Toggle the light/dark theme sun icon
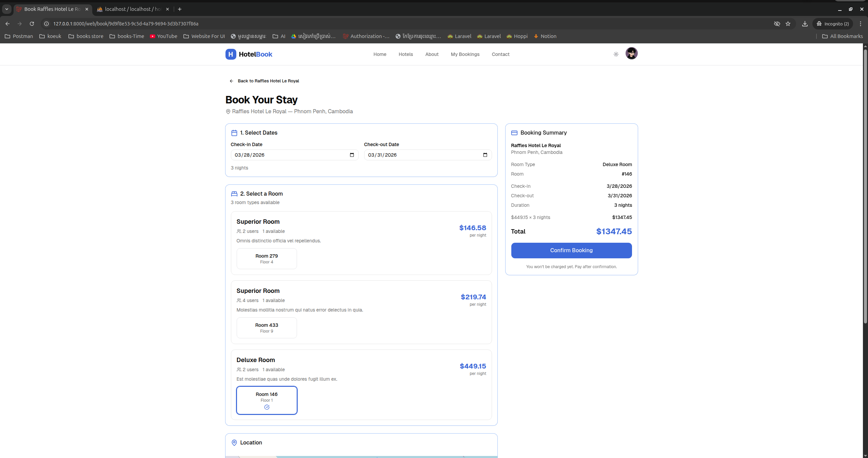Image resolution: width=868 pixels, height=458 pixels. coord(616,54)
